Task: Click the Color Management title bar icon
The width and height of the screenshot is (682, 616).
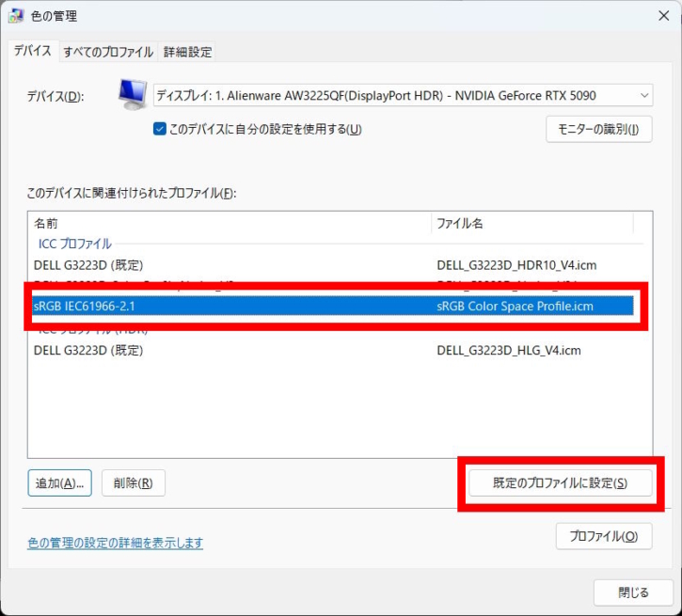Action: click(x=16, y=16)
